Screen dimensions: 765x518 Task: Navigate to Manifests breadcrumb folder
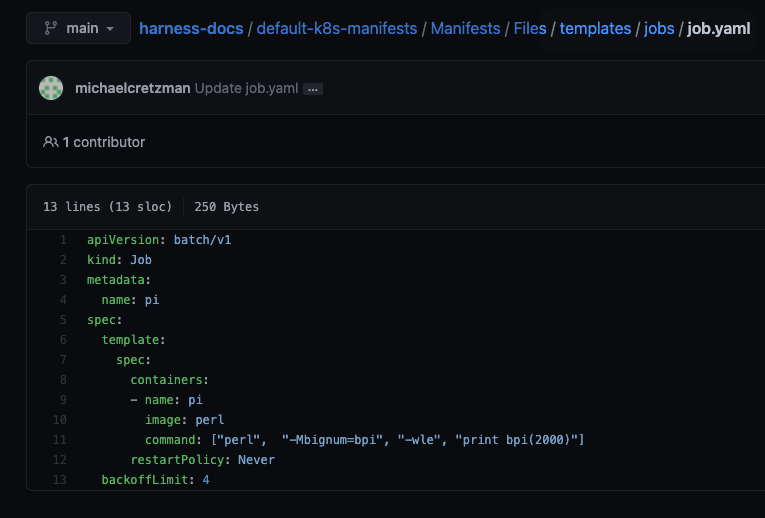point(465,28)
